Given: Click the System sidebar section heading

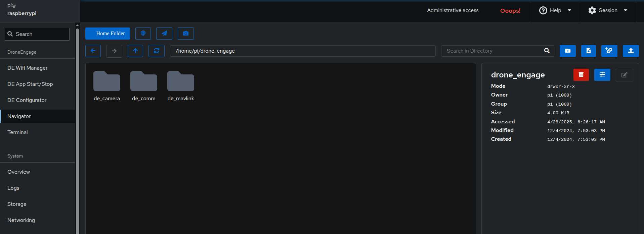Looking at the screenshot, I should point(15,156).
